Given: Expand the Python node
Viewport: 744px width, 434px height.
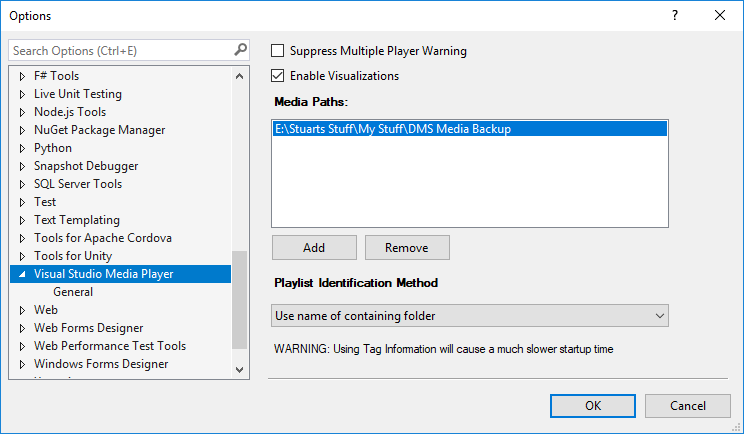Looking at the screenshot, I should pos(22,148).
